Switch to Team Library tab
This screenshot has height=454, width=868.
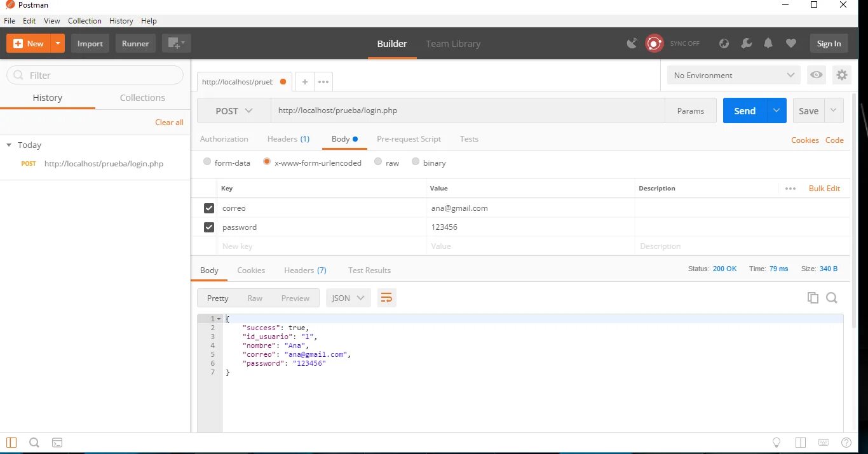tap(453, 44)
